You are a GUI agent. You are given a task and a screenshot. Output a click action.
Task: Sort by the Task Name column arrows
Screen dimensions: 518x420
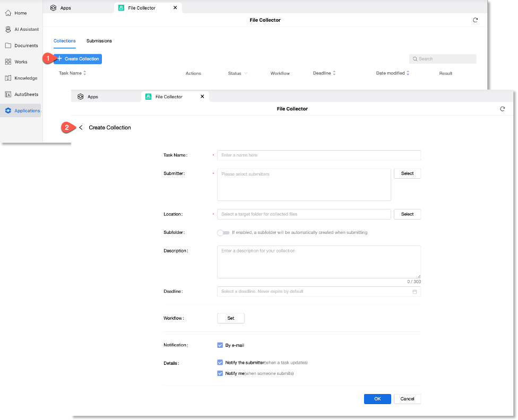point(85,73)
